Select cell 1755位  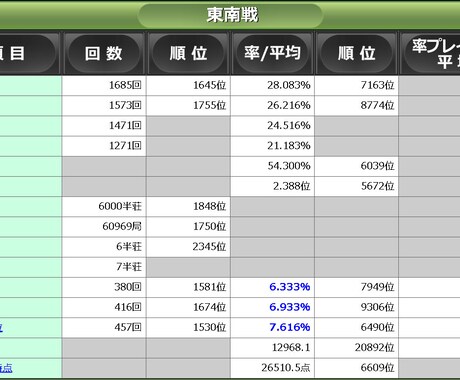188,106
